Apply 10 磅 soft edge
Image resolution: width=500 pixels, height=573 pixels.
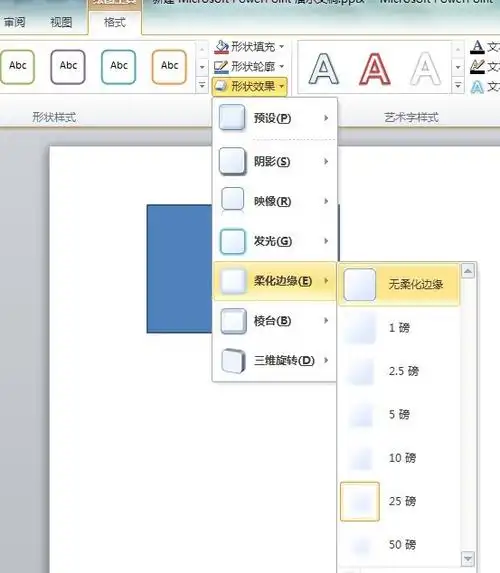[x=399, y=458]
